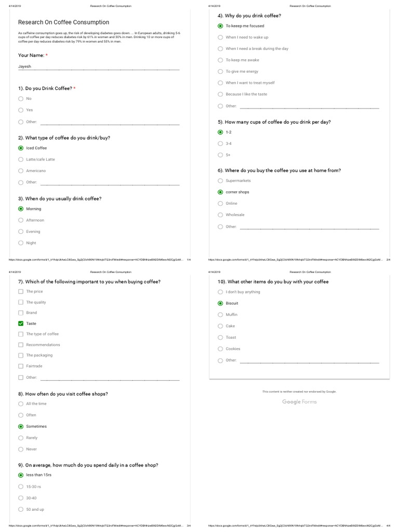Click the Your Name input field
This screenshot has width=399, height=532.
99,66
